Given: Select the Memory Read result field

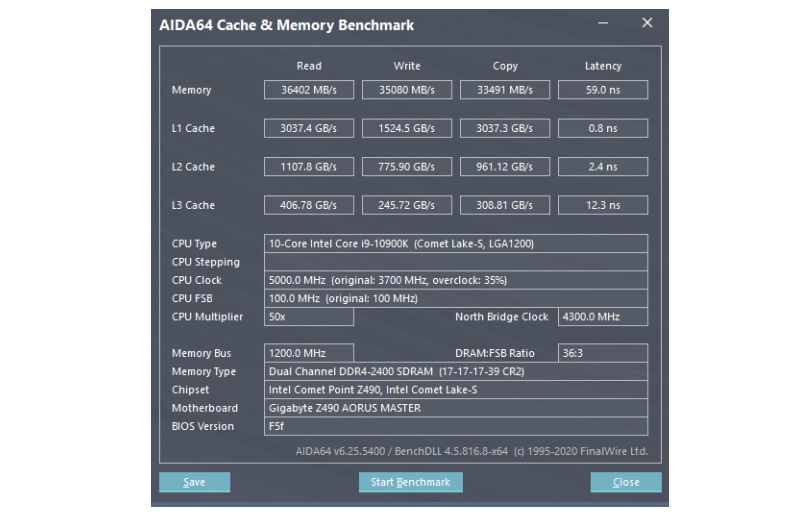Looking at the screenshot, I should pyautogui.click(x=308, y=90).
